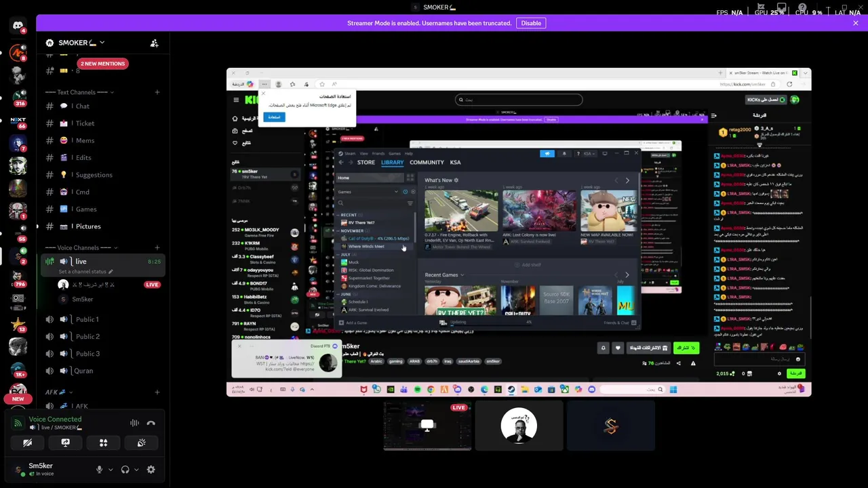Deafen with the headphones button
Screen dimensions: 868x488
[x=125, y=469]
